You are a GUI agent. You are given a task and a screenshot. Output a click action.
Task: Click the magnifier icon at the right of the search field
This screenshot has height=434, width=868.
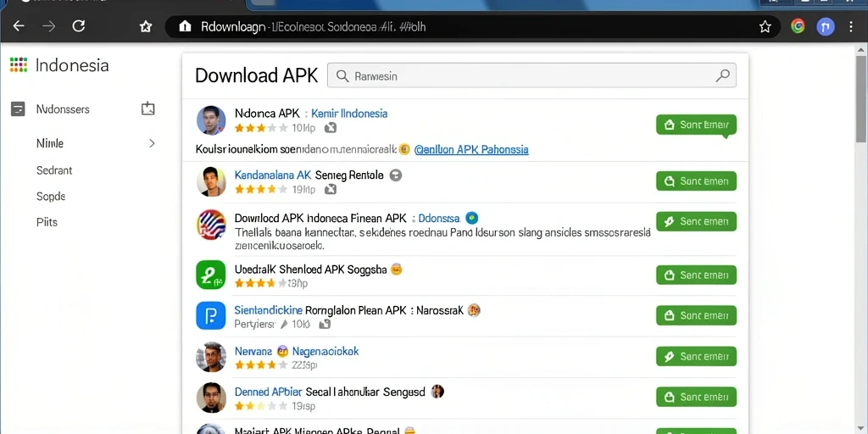[x=722, y=75]
